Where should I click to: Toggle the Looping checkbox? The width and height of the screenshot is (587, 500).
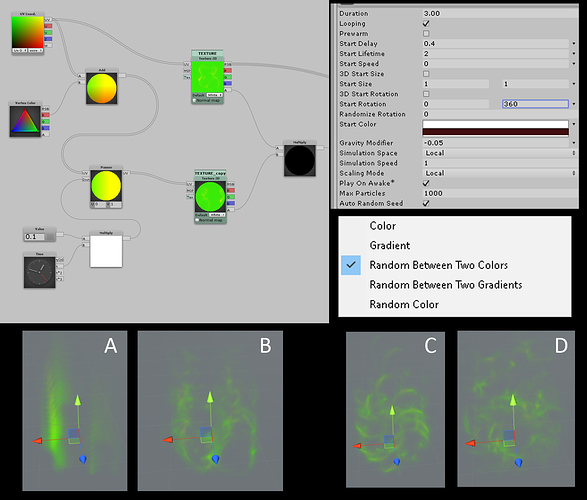tap(426, 23)
